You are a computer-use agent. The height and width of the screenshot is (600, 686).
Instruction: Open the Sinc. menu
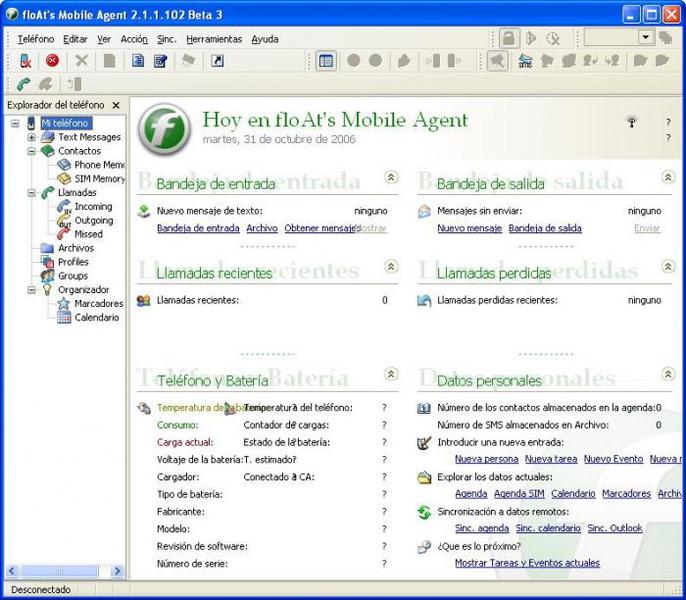(x=166, y=39)
